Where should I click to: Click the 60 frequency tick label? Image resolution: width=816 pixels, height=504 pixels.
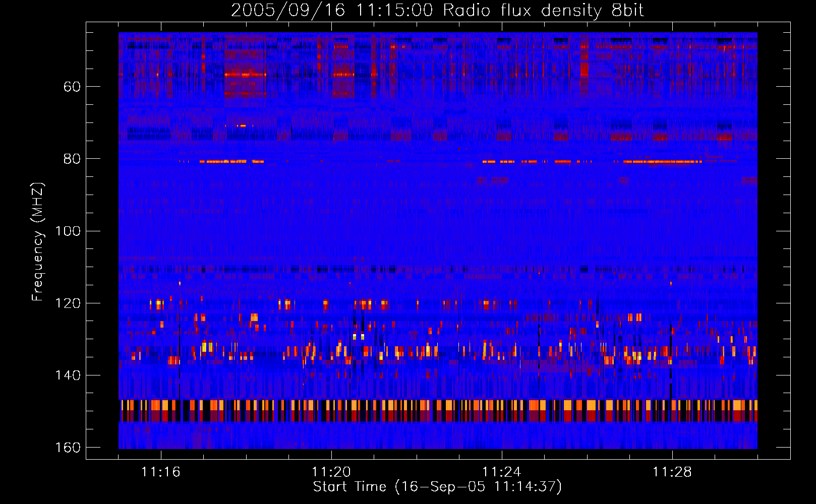[x=72, y=87]
